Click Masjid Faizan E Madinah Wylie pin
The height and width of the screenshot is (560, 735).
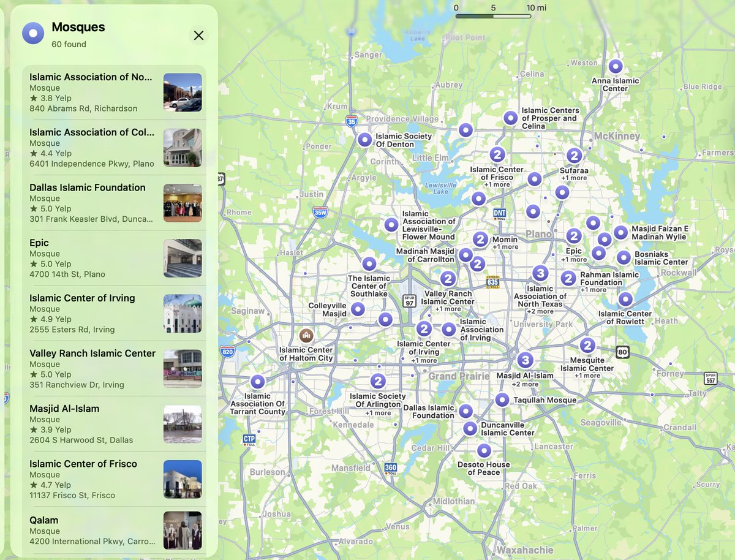[620, 232]
